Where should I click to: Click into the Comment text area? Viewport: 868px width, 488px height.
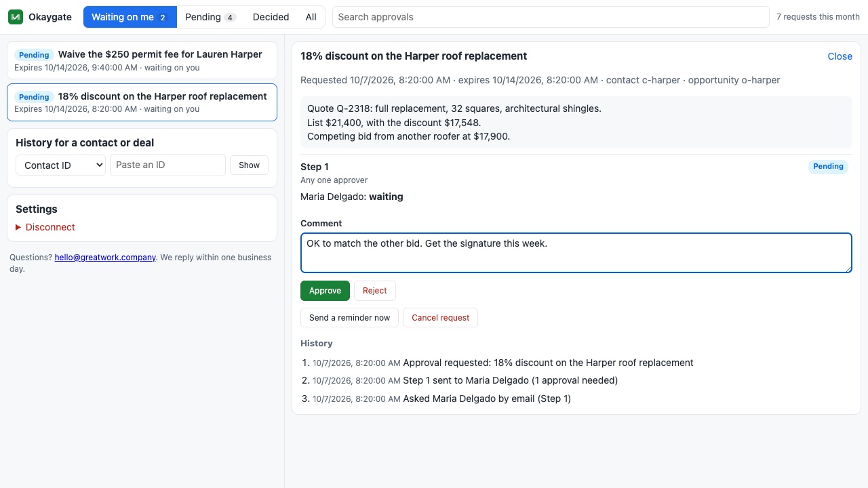[x=576, y=253]
